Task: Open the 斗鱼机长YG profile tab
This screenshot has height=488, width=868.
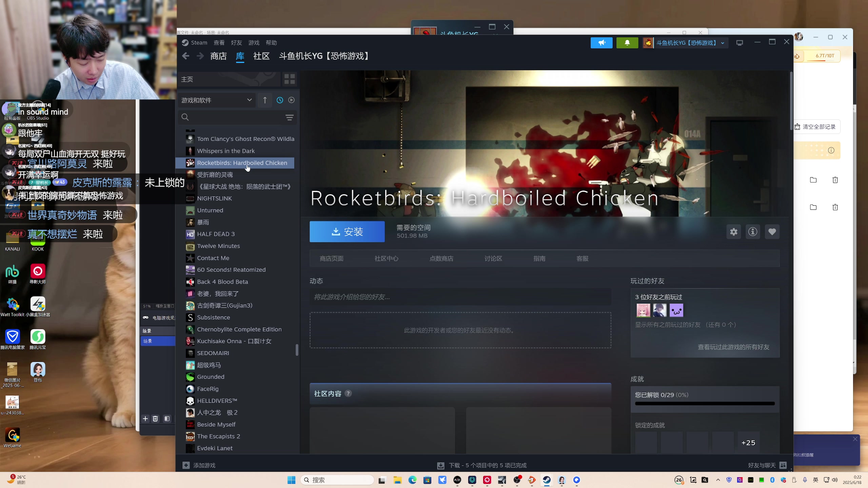Action: point(325,56)
